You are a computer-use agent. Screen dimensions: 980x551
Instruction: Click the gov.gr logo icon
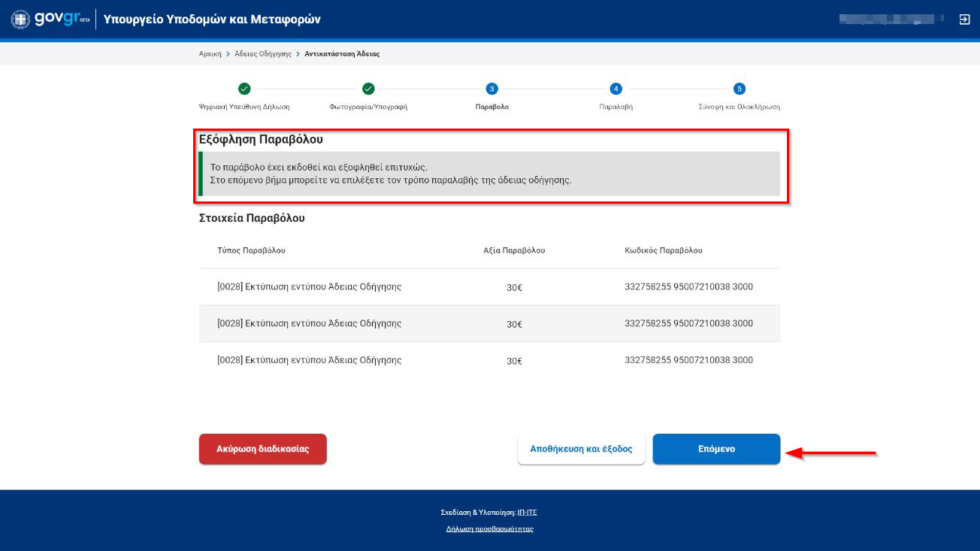(50, 20)
